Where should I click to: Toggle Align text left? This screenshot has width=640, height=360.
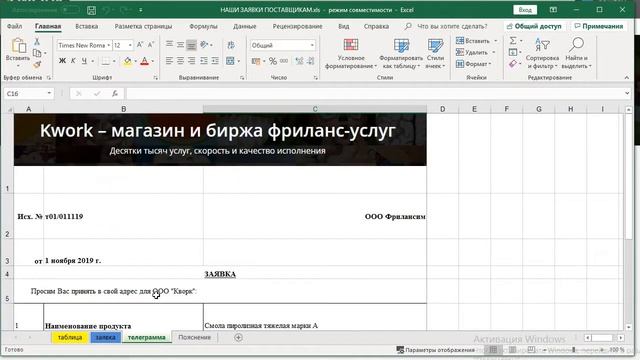click(169, 61)
